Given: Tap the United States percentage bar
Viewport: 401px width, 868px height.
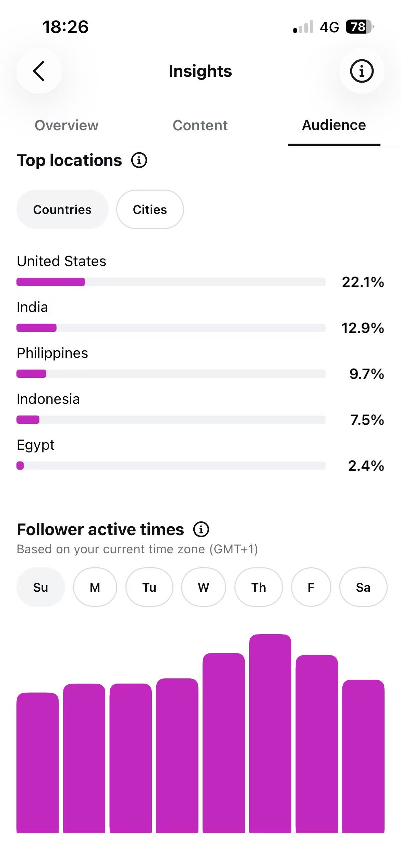Looking at the screenshot, I should pyautogui.click(x=171, y=282).
